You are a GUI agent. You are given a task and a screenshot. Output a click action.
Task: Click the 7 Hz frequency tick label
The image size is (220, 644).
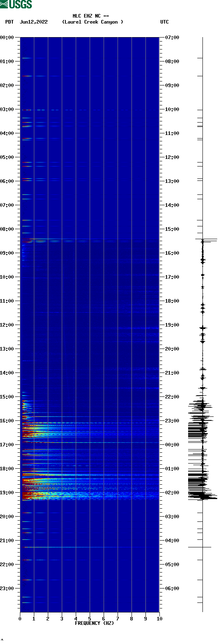(x=118, y=619)
